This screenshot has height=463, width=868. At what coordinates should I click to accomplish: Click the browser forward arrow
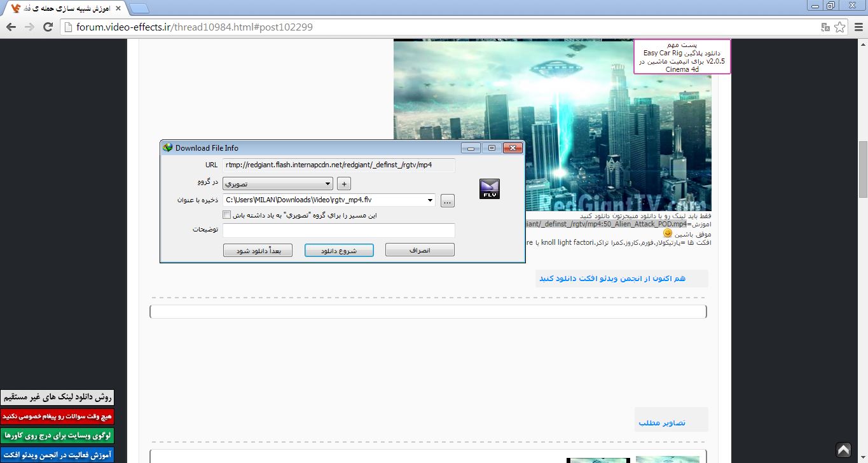29,27
